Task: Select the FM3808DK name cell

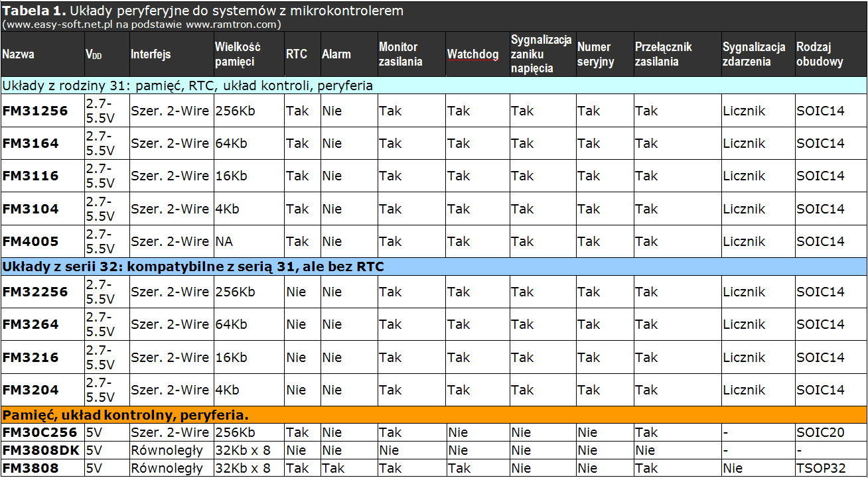Action: coord(42,450)
